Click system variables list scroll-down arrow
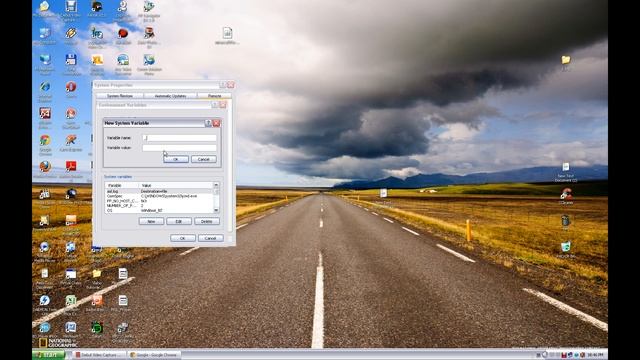 [216, 210]
